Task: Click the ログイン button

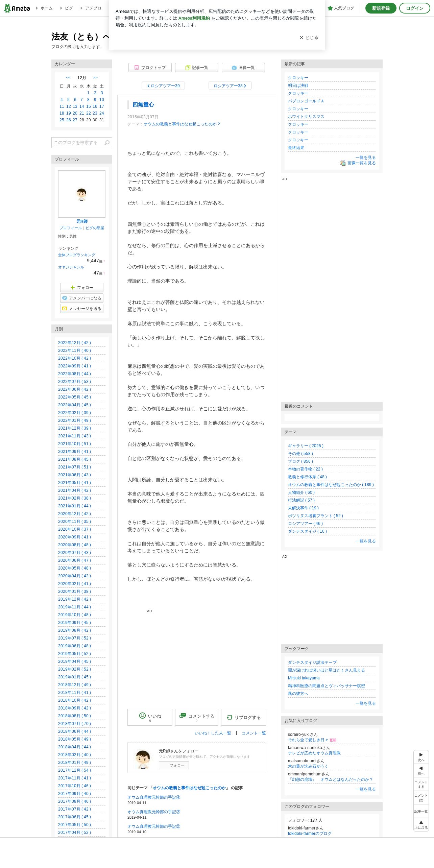Action: point(414,8)
